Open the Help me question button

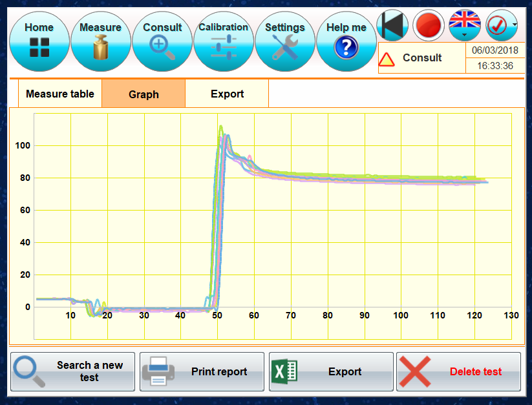tap(346, 41)
